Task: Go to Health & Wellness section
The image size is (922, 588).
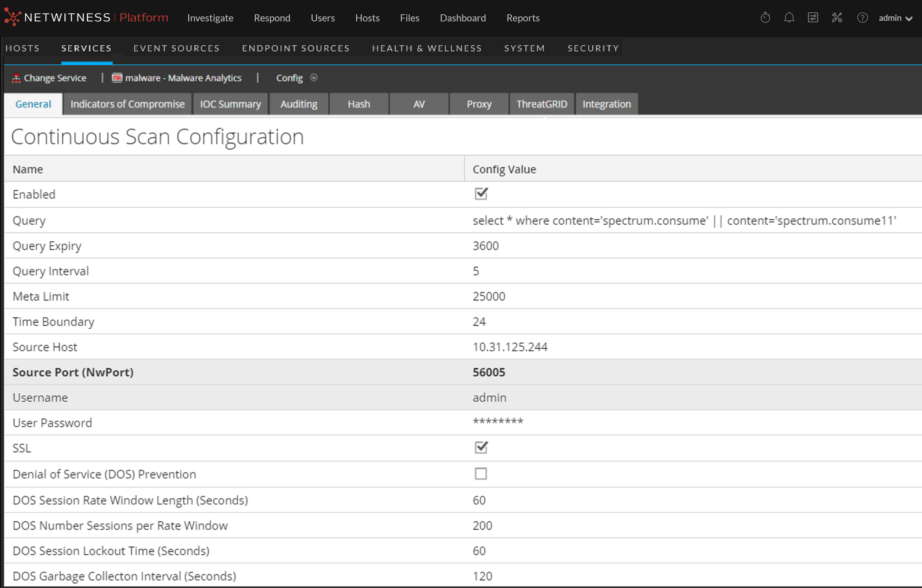Action: coord(426,48)
